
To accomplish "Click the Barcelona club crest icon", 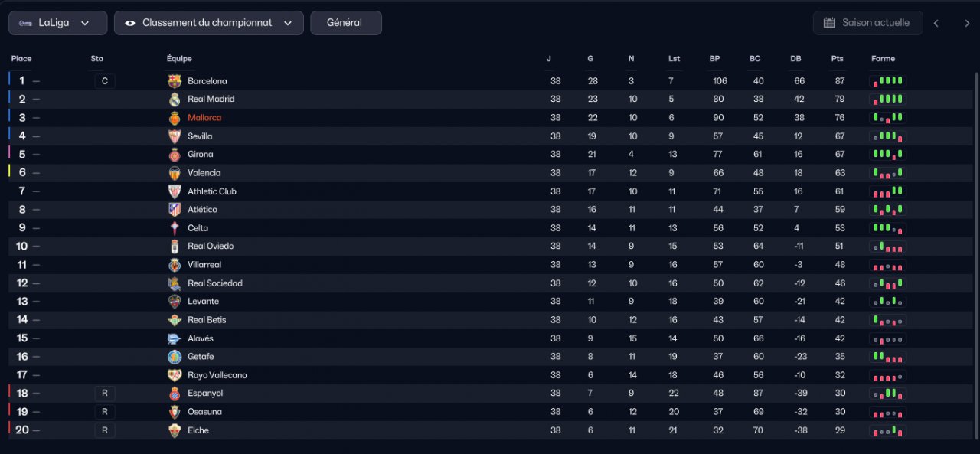I will click(175, 81).
